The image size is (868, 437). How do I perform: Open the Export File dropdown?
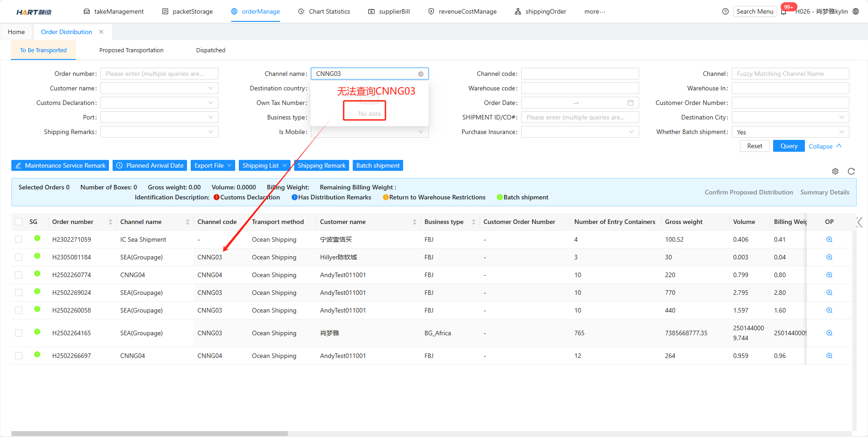point(212,165)
